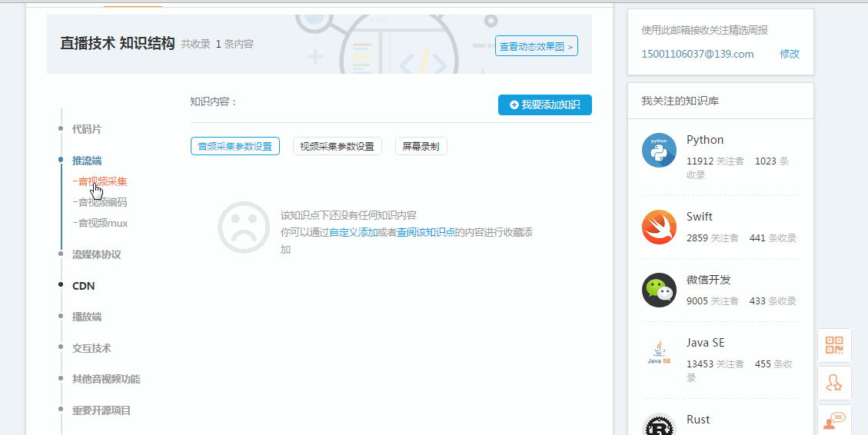Open the Swift knowledge base logo
Viewport: 868px width, 435px height.
(659, 227)
